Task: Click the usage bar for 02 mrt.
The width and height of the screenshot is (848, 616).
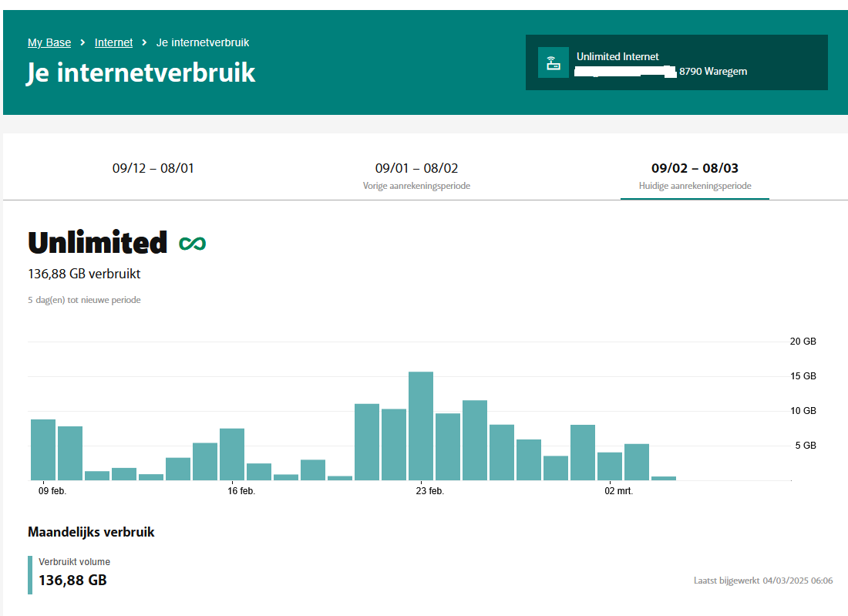Action: 610,466
